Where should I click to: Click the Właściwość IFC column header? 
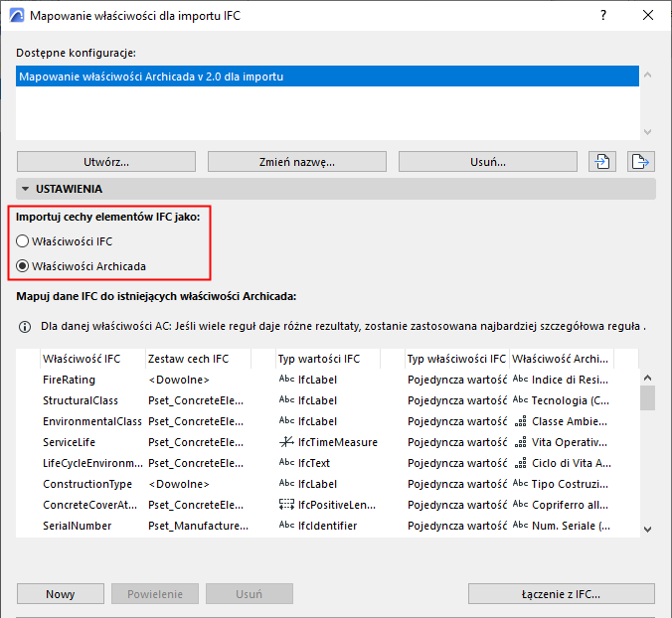coord(93,359)
